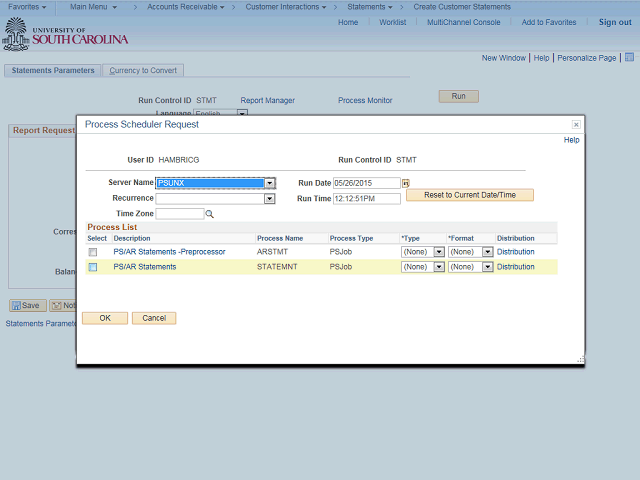Select the PS/AR Statements -Preprocessor checkbox
The height and width of the screenshot is (480, 640).
click(x=93, y=252)
